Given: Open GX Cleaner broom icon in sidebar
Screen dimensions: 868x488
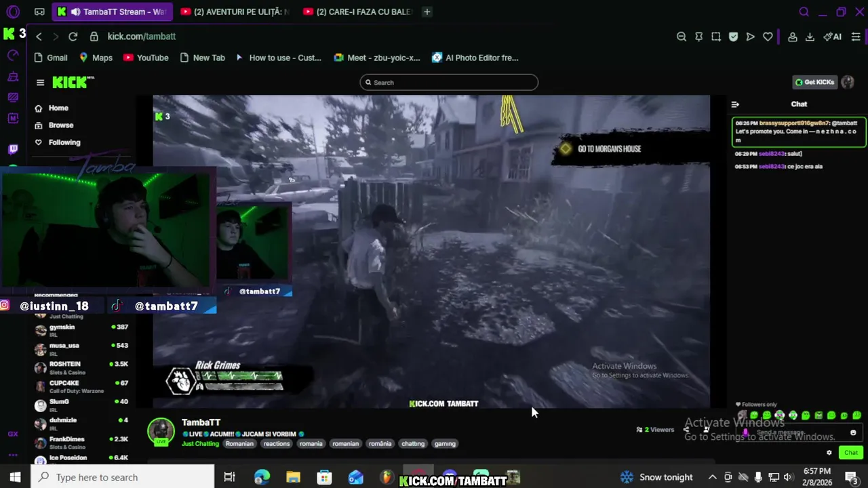Looking at the screenshot, I should point(13,77).
